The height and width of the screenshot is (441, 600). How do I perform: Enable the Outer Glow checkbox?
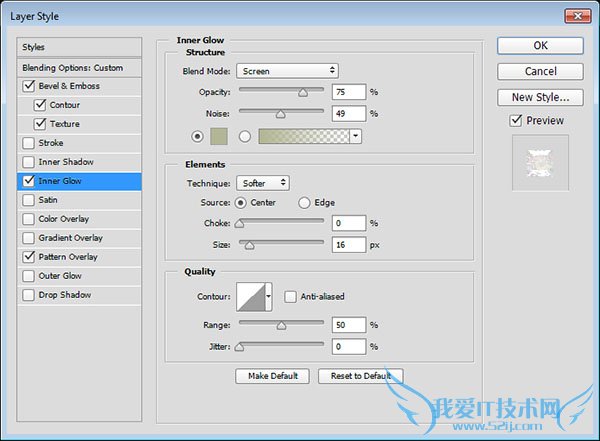tap(29, 276)
